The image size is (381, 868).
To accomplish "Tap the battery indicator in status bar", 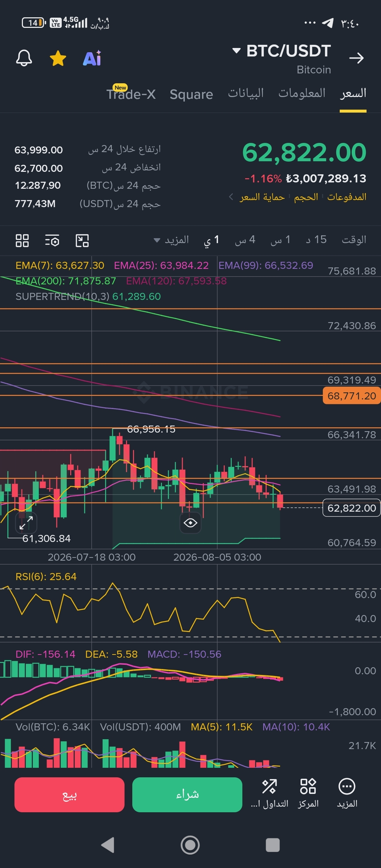I will [34, 23].
